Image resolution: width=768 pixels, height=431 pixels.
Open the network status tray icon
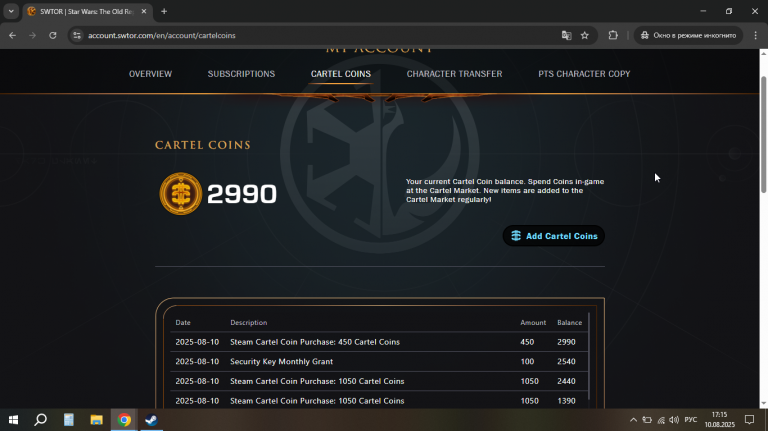point(661,420)
